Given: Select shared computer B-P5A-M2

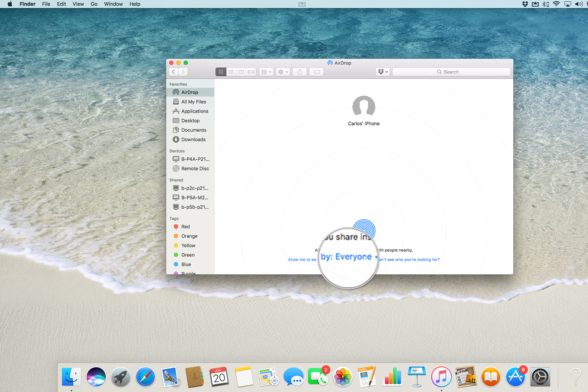Looking at the screenshot, I should point(190,197).
